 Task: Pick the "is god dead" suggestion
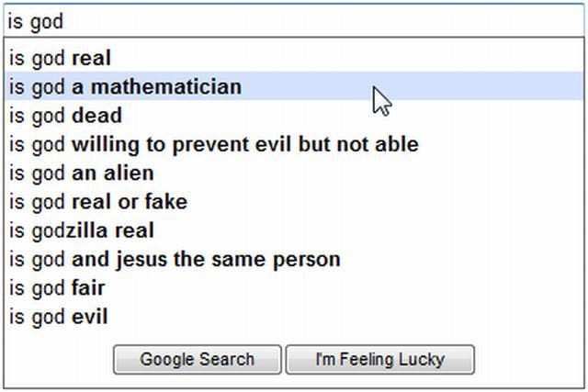point(66,116)
